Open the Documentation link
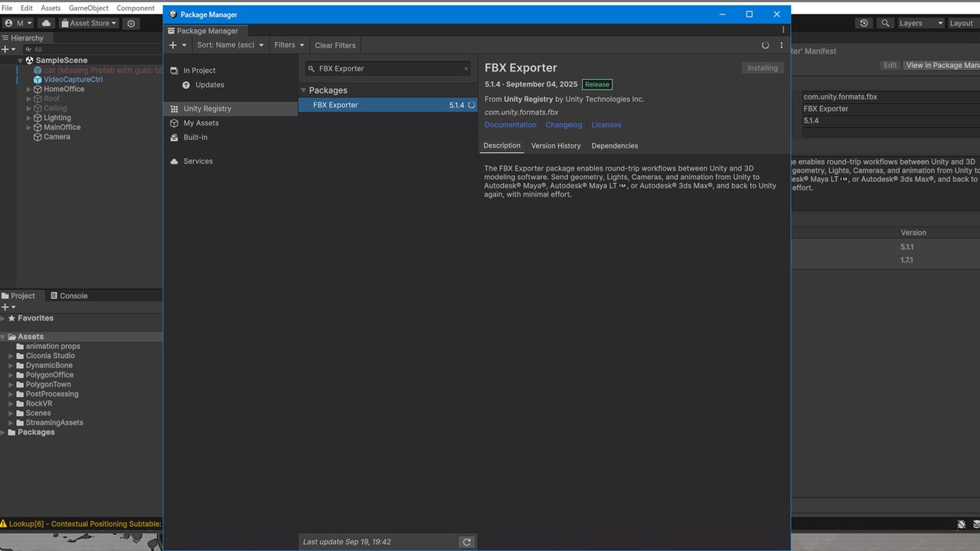 [511, 125]
